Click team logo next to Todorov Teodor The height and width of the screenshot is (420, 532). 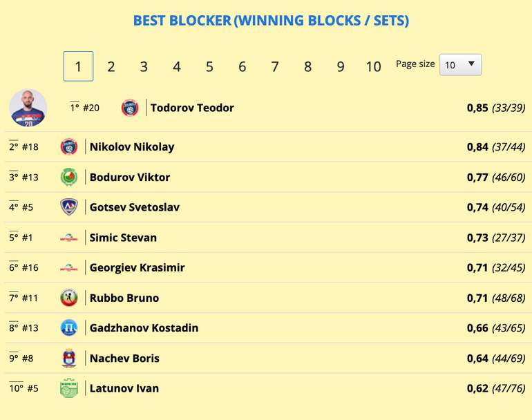click(130, 108)
